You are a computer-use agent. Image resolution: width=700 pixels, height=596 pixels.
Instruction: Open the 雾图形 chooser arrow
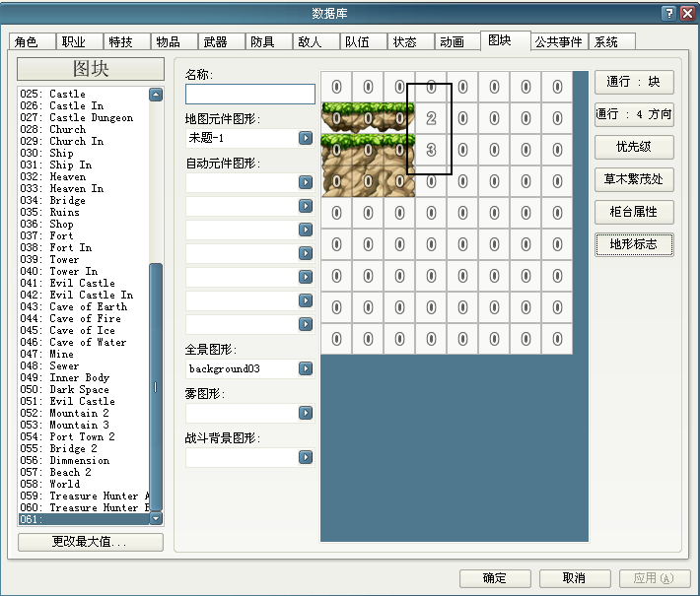tap(306, 413)
